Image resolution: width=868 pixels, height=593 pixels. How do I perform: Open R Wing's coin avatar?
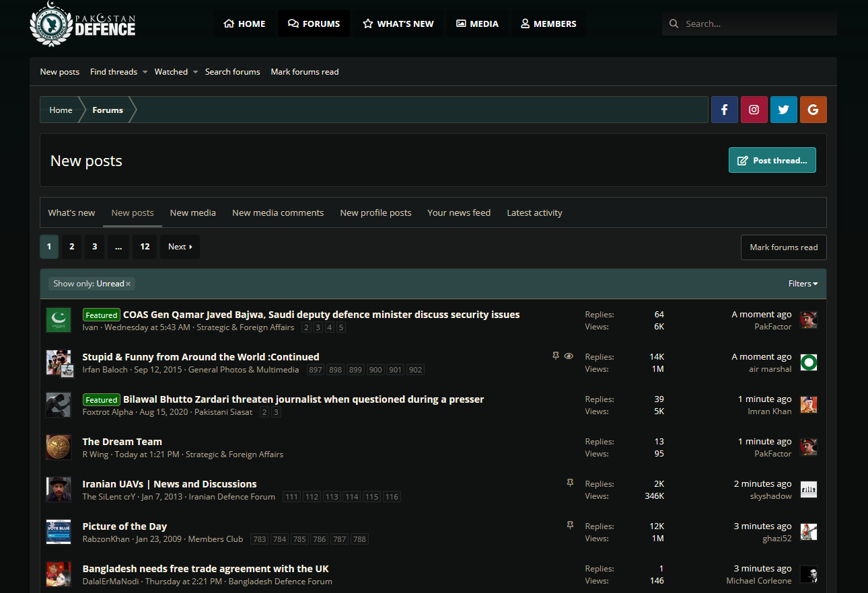(x=59, y=447)
